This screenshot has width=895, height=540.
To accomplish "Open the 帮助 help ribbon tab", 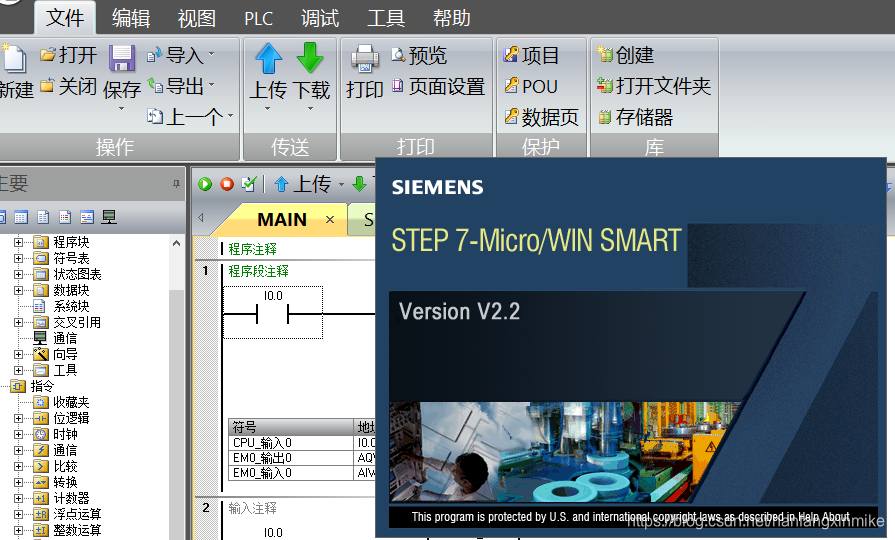I will click(x=451, y=18).
